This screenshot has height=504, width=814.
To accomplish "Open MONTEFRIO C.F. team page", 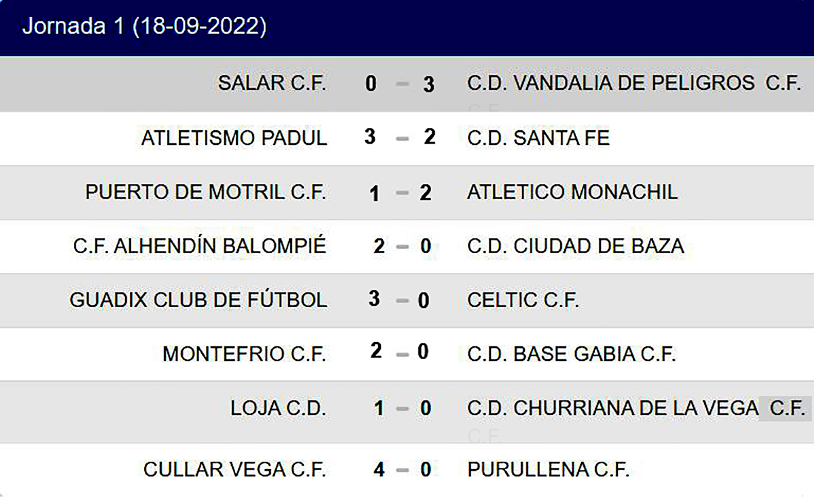I will 244,354.
